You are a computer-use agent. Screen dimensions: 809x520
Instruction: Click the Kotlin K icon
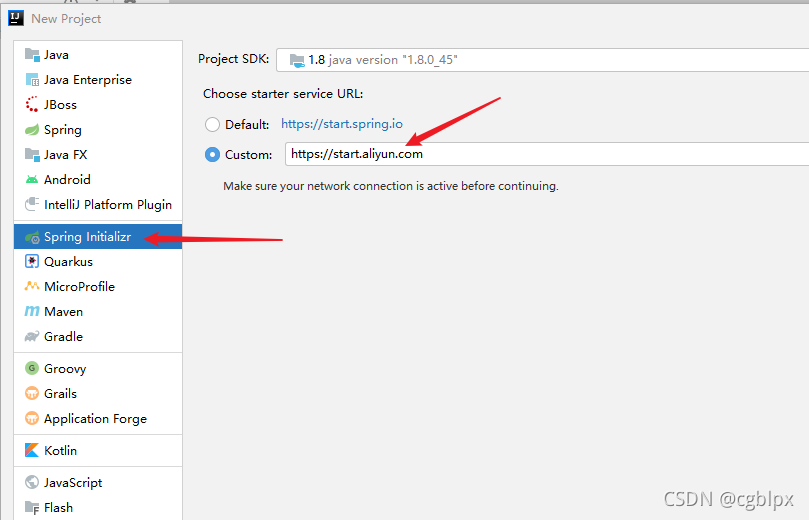[32, 450]
